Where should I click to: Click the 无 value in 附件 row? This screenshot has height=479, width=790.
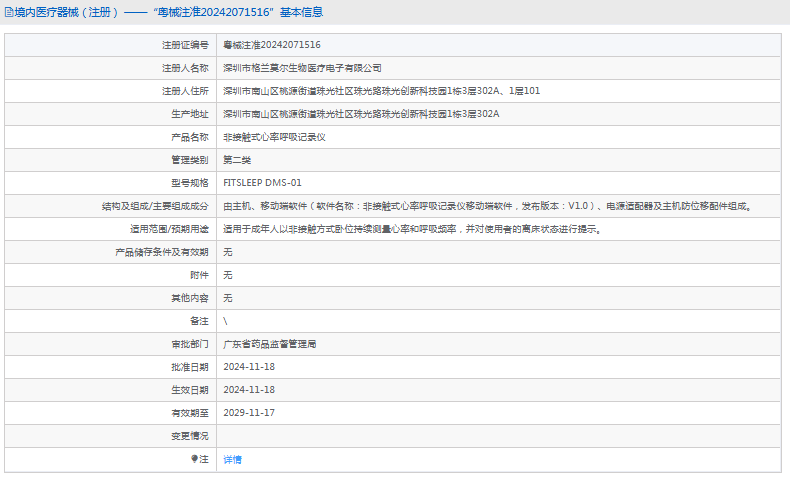pos(228,275)
